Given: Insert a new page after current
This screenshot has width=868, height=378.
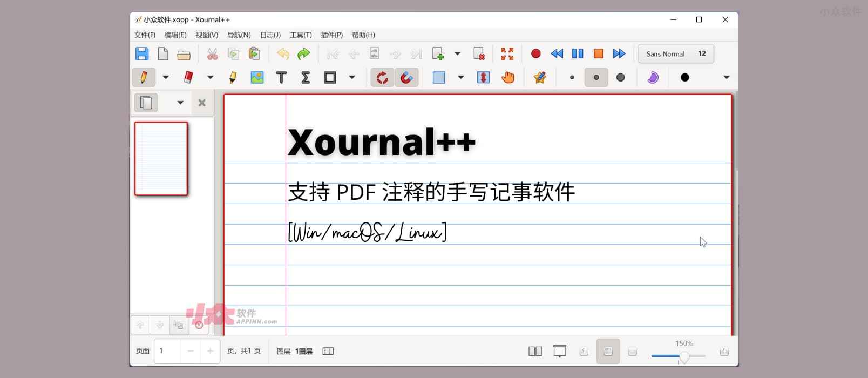Looking at the screenshot, I should (438, 53).
